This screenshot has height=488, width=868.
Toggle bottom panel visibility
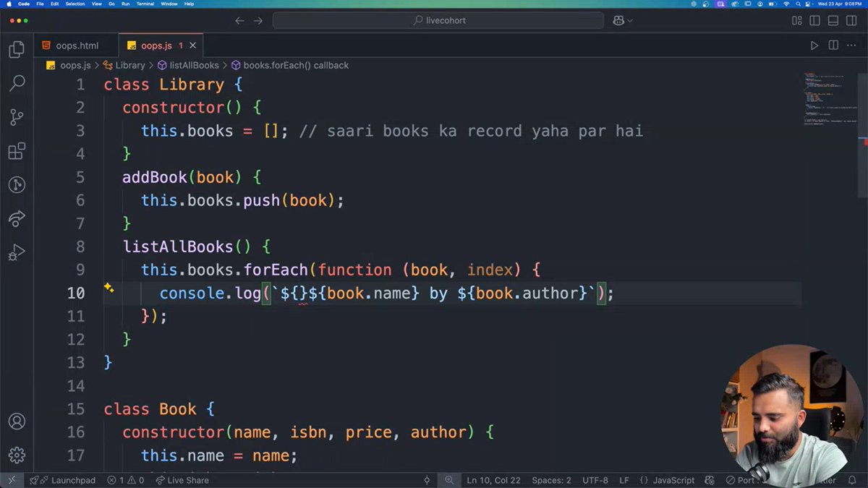click(x=834, y=20)
